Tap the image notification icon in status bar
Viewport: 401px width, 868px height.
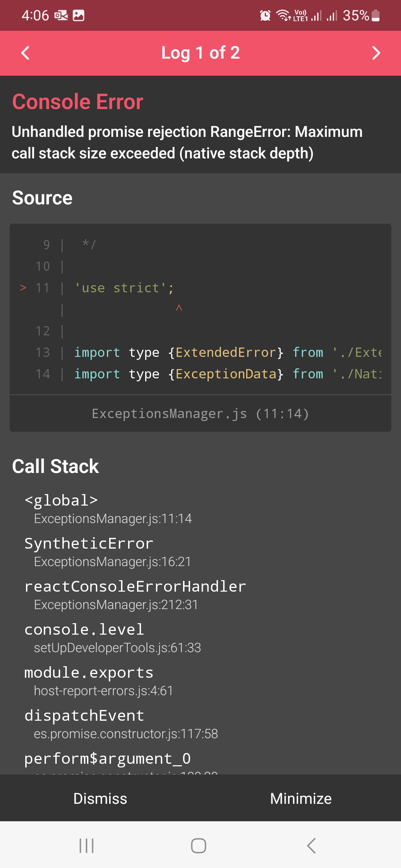pyautogui.click(x=78, y=16)
